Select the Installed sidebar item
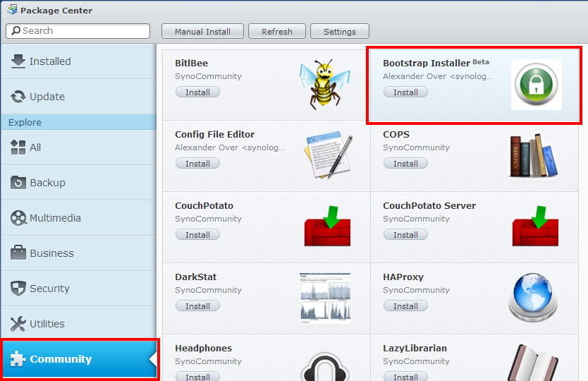The height and width of the screenshot is (381, 588). pyautogui.click(x=79, y=61)
